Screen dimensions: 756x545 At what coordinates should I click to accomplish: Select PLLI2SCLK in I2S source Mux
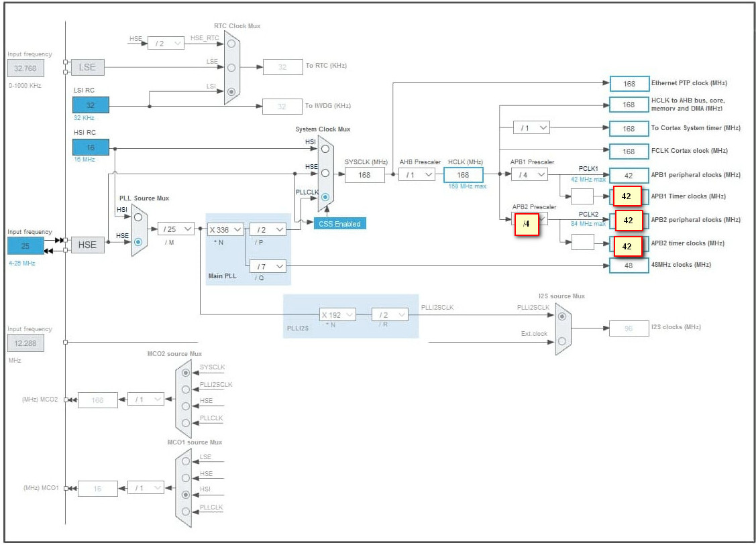click(562, 316)
